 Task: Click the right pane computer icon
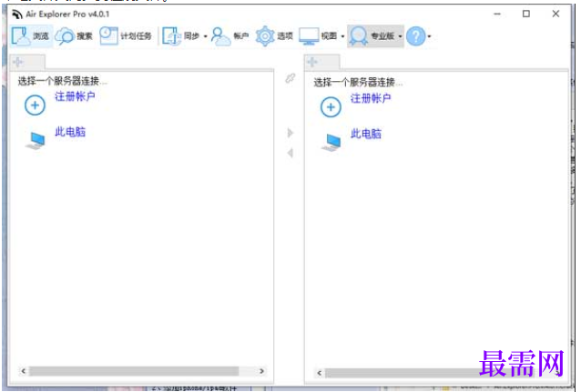pos(331,143)
